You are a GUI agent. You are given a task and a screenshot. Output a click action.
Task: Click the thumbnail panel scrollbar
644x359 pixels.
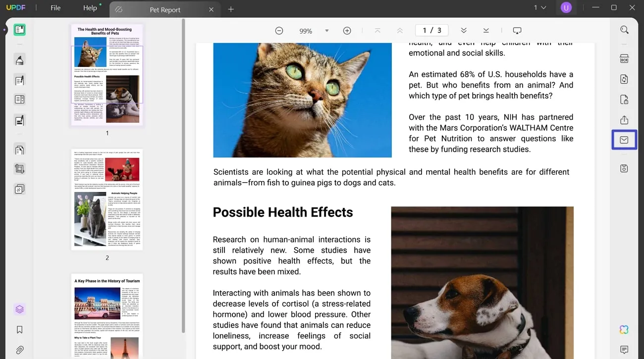[183, 176]
